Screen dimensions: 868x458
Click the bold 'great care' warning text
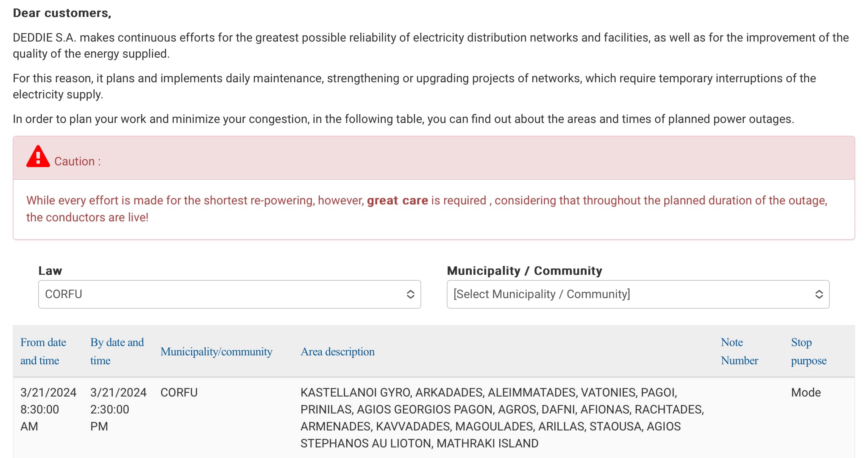[397, 200]
